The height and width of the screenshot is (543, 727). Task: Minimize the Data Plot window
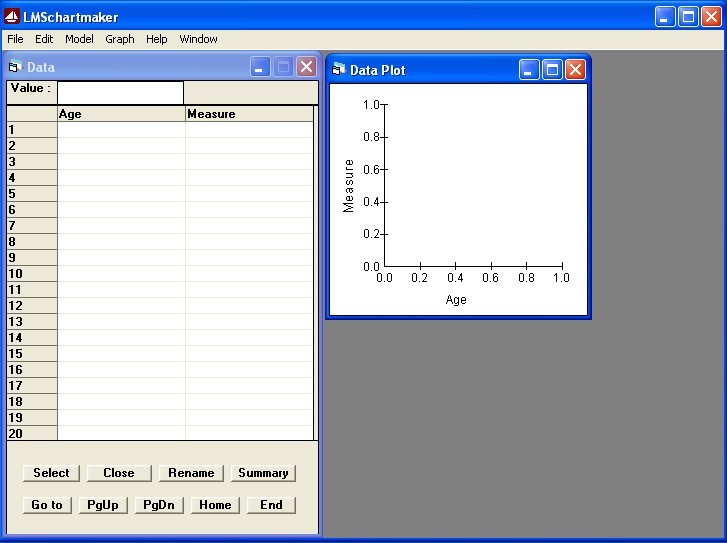tap(529, 70)
